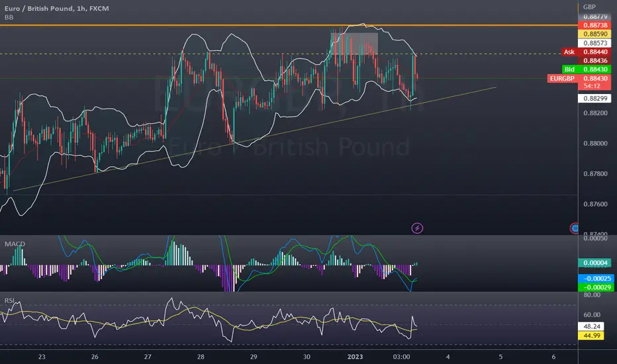Click the 0.88590 yellow price label
The height and width of the screenshot is (364, 617).
(594, 34)
